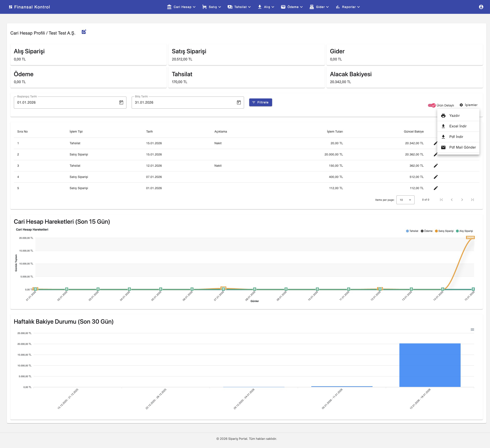The image size is (490, 448).
Task: Click pencil edit icon for the 12.01.2026 Tahsilat row
Action: (x=436, y=166)
